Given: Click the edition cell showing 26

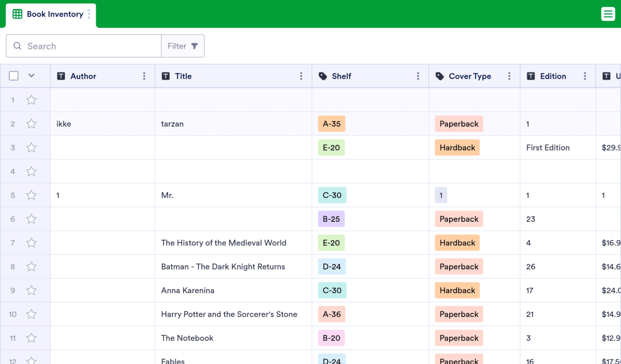Looking at the screenshot, I should coord(558,266).
